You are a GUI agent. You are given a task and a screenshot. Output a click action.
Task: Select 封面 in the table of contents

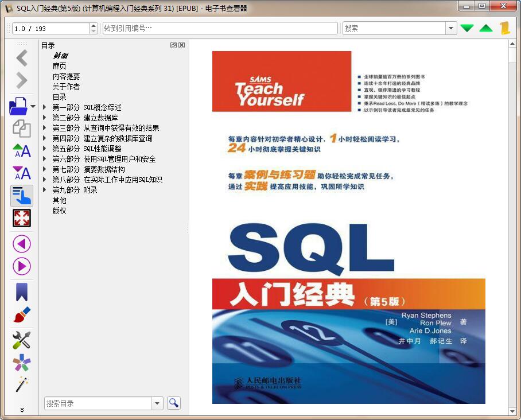60,56
